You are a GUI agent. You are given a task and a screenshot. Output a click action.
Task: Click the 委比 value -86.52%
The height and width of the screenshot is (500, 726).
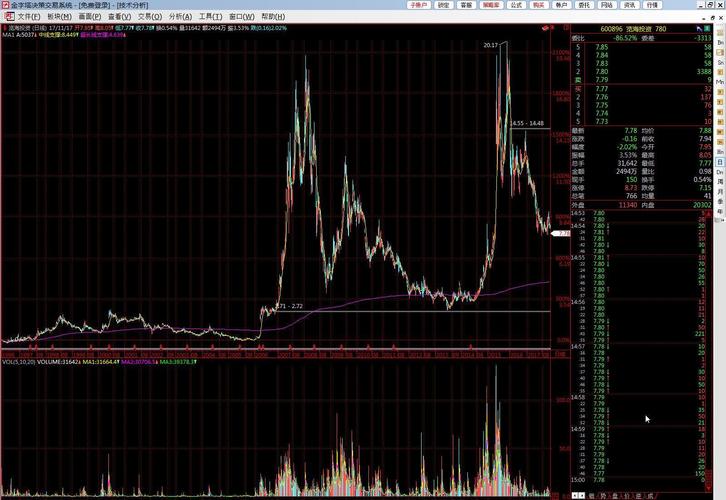pos(625,38)
